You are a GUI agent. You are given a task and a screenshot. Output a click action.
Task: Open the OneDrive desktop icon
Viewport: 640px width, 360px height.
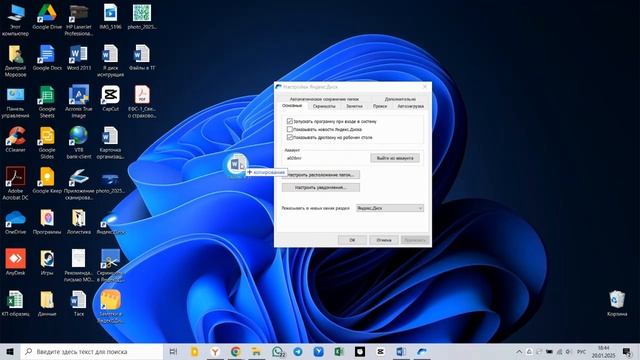pyautogui.click(x=15, y=222)
